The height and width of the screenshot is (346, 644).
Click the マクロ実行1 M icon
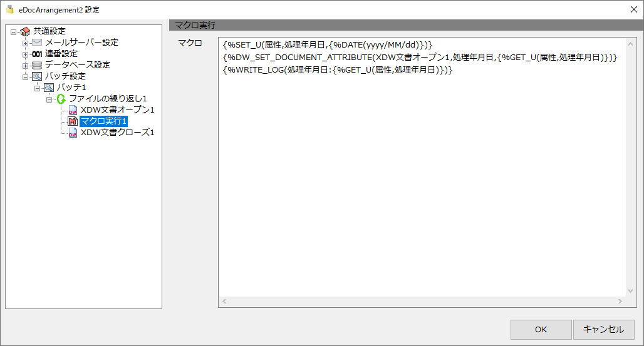(73, 121)
